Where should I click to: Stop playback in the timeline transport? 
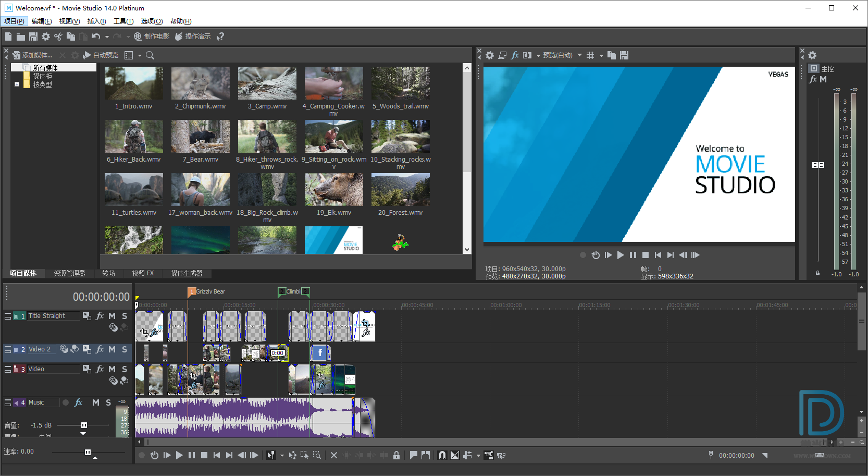204,455
